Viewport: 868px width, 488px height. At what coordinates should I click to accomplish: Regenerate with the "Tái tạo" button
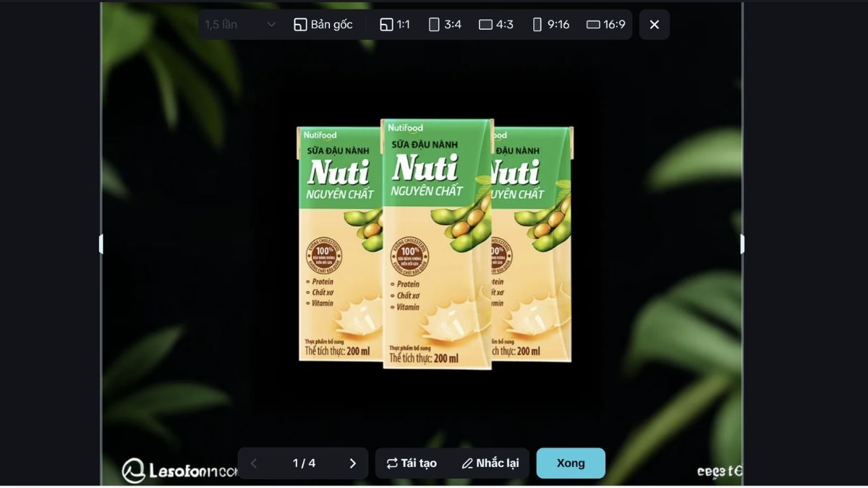(412, 463)
